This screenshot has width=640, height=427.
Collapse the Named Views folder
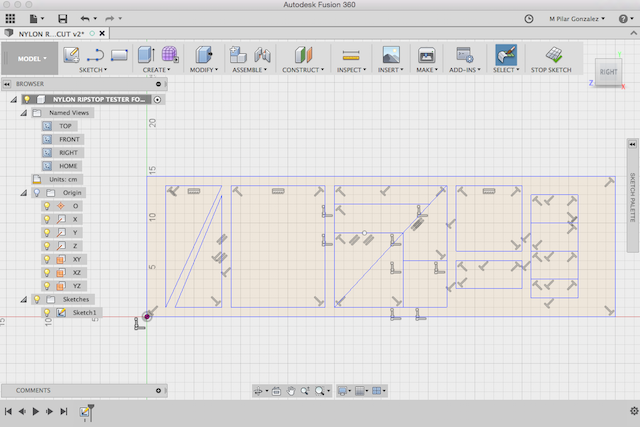click(x=23, y=113)
